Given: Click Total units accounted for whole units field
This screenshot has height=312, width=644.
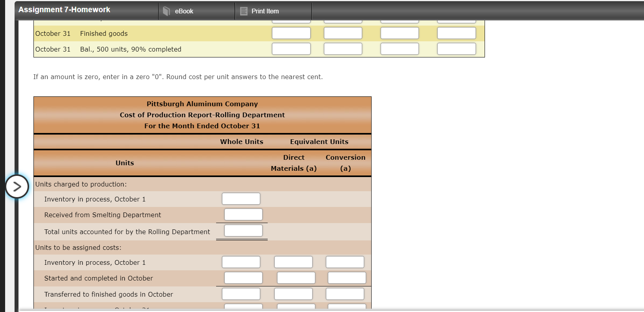Looking at the screenshot, I should coord(243,231).
